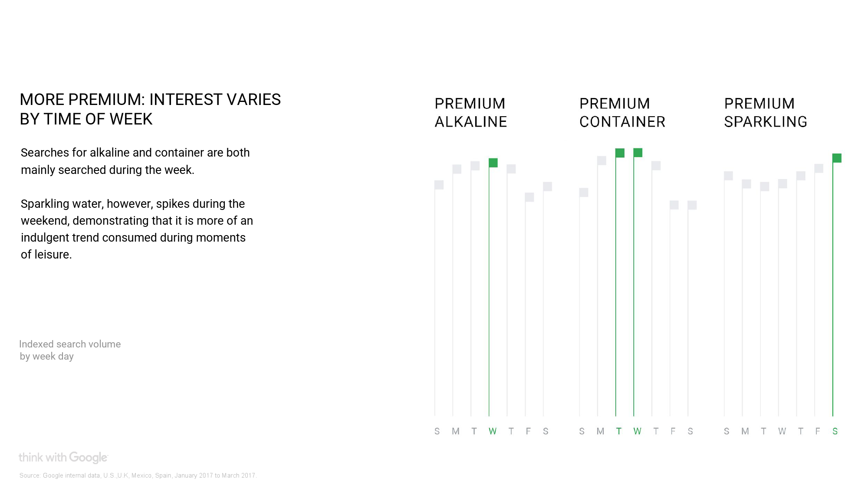868x488 pixels.
Task: Click the Indexed search volume caption
Action: (x=70, y=350)
